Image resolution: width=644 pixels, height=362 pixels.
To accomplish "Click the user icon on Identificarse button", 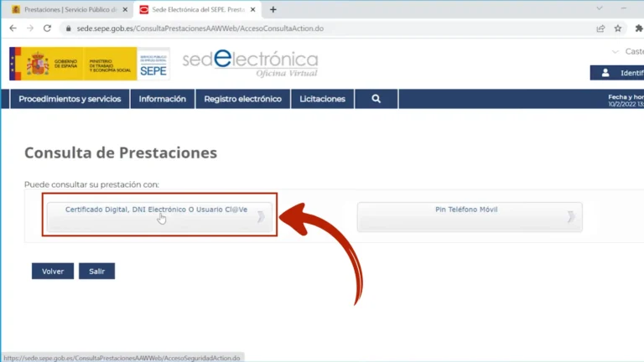I will (605, 73).
